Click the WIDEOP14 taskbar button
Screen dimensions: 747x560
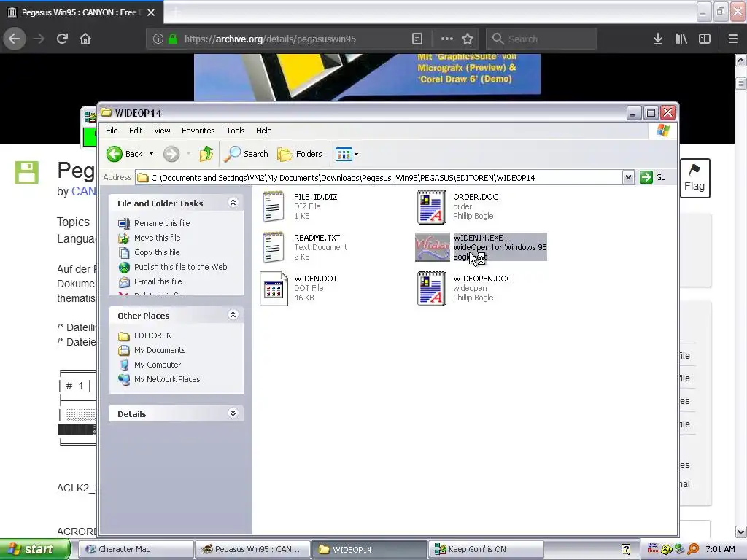click(369, 549)
